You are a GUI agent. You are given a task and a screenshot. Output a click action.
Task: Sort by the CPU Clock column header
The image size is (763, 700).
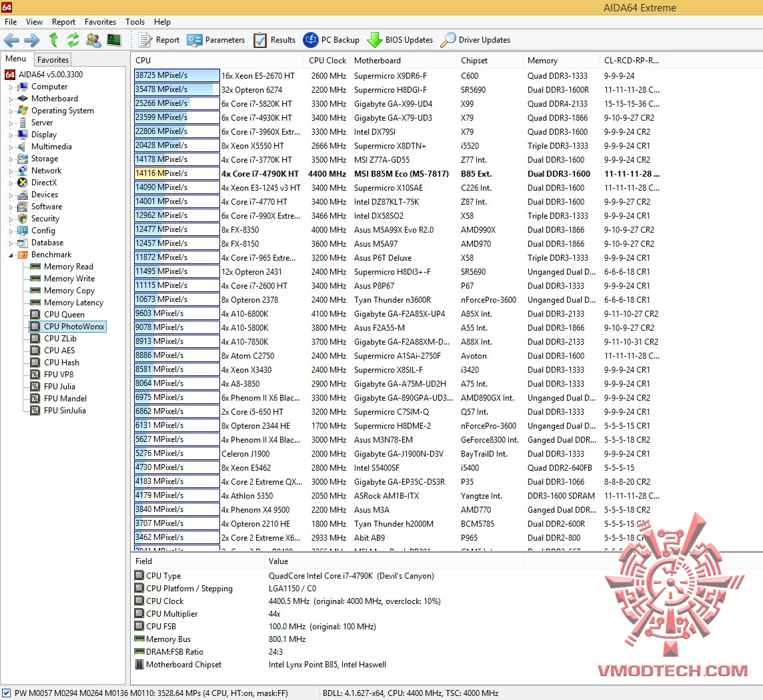click(327, 60)
